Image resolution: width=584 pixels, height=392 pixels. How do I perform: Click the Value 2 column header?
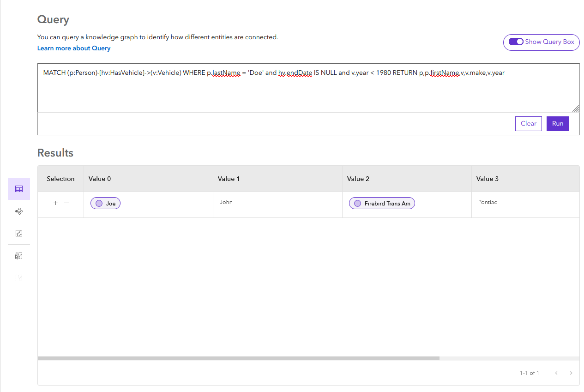(x=358, y=179)
